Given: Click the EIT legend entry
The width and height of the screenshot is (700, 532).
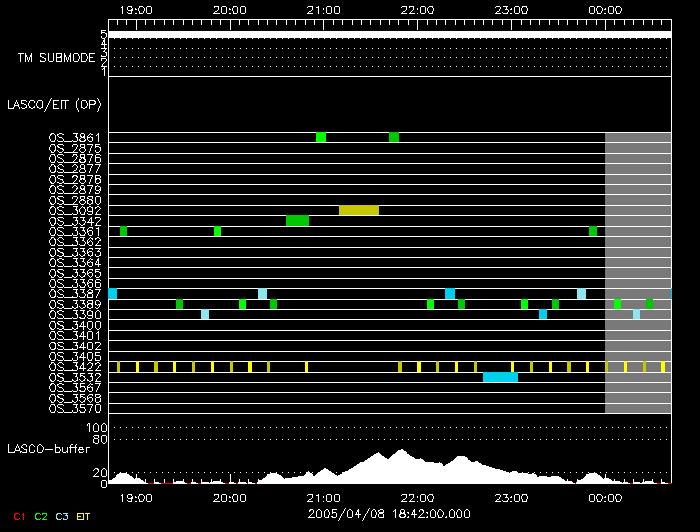Looking at the screenshot, I should [x=84, y=516].
